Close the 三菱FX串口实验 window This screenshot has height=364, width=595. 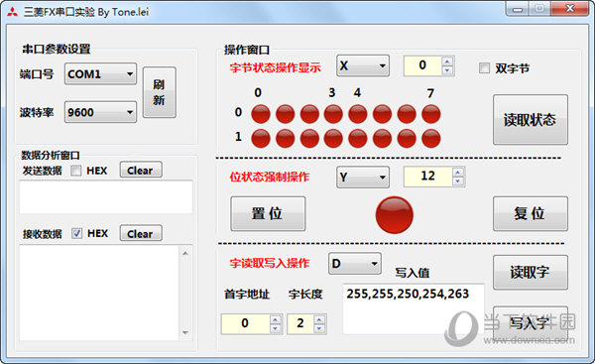coord(569,9)
